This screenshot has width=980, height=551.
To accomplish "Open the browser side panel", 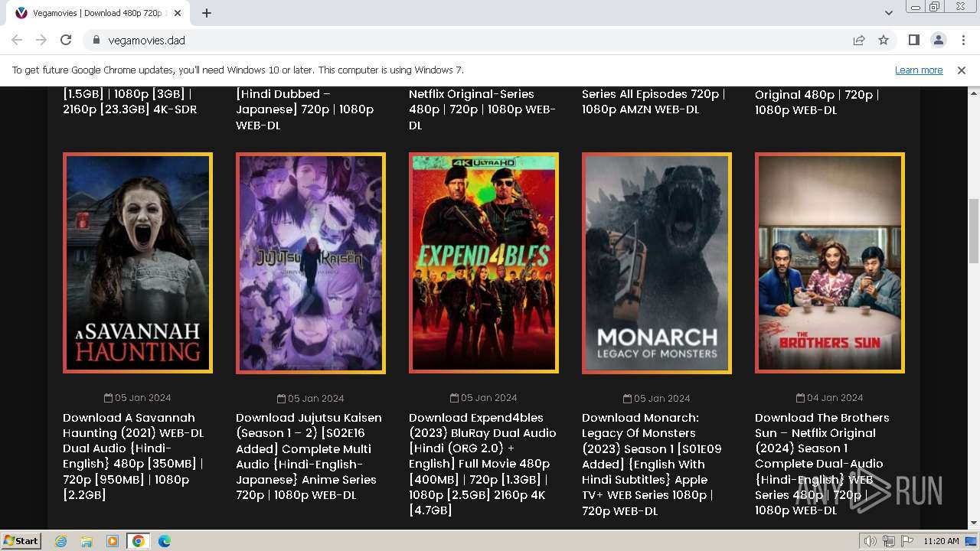I will (x=914, y=40).
